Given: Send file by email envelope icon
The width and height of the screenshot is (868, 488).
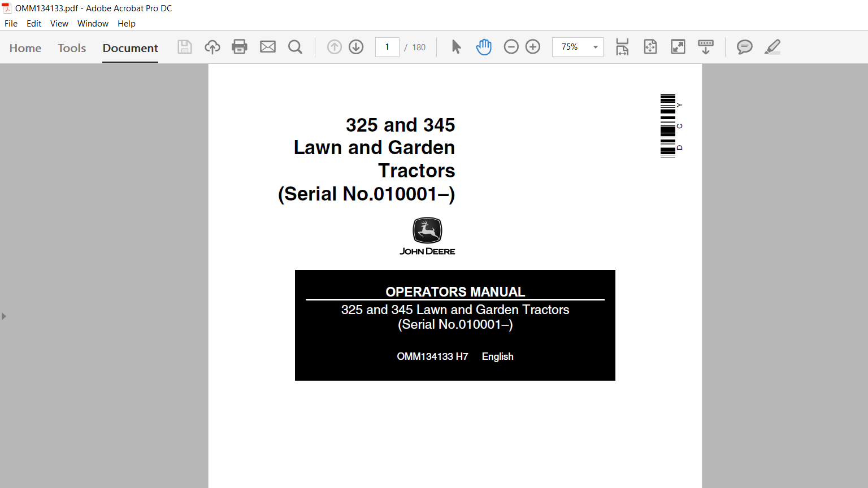Looking at the screenshot, I should click(268, 47).
